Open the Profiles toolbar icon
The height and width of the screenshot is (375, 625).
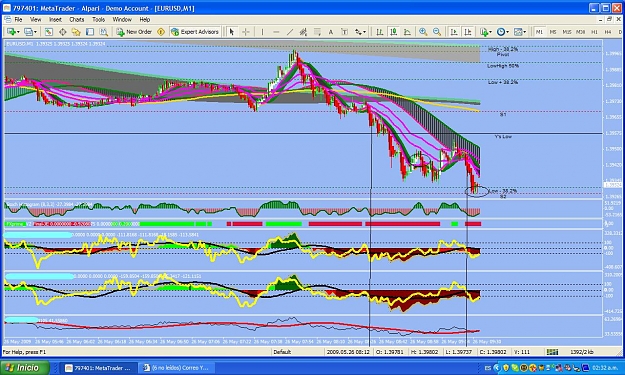pos(28,32)
